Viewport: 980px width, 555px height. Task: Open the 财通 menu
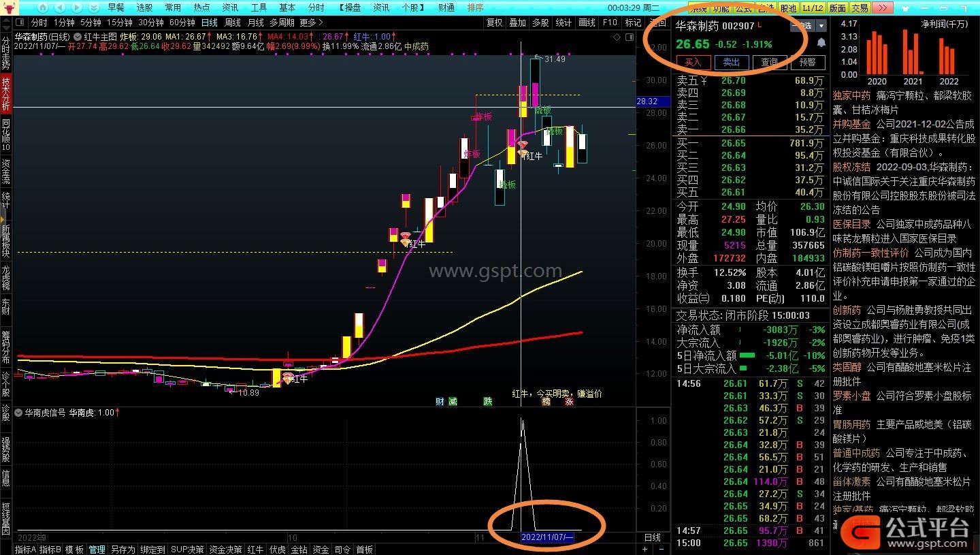pyautogui.click(x=446, y=7)
